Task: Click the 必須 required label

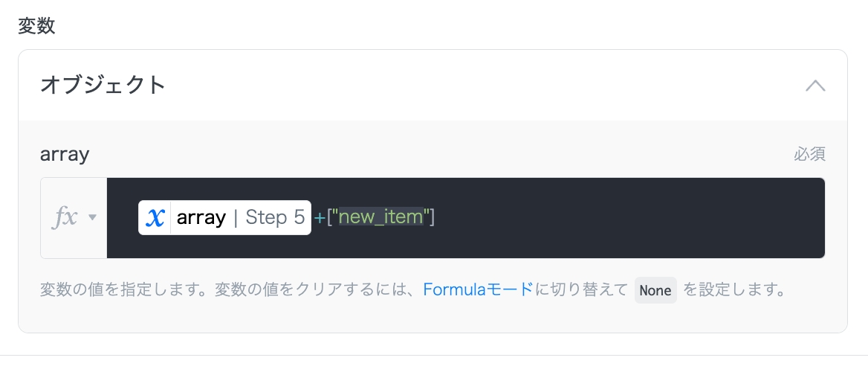Action: [809, 155]
